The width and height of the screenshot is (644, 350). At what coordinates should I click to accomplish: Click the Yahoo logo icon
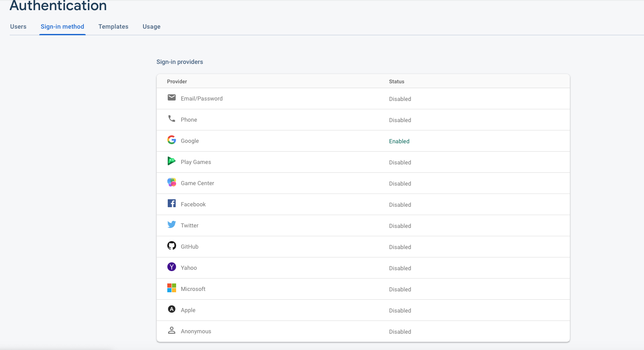point(172,267)
